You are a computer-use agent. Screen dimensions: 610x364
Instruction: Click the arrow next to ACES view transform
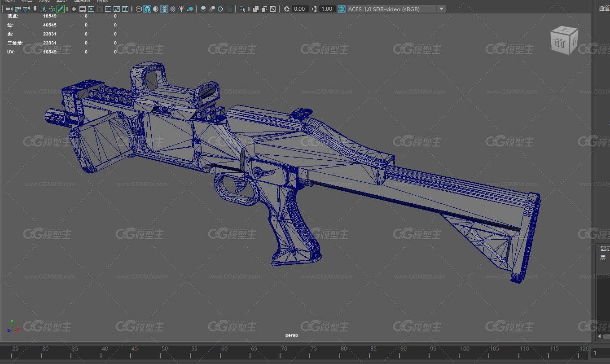click(x=441, y=9)
